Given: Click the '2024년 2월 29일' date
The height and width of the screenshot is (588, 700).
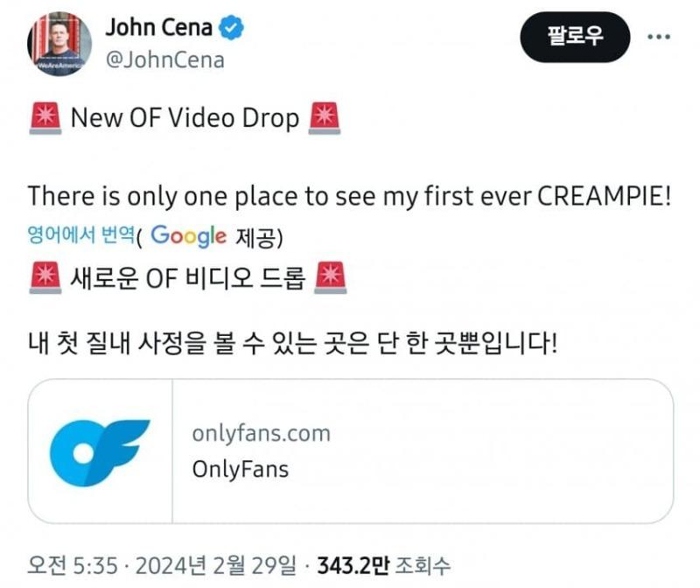Looking at the screenshot, I should click(x=216, y=565).
